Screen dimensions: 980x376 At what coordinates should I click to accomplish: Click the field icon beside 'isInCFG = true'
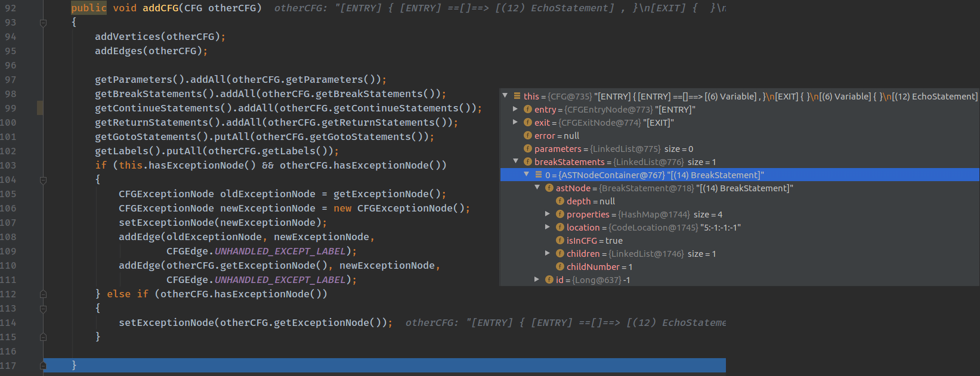(x=560, y=240)
